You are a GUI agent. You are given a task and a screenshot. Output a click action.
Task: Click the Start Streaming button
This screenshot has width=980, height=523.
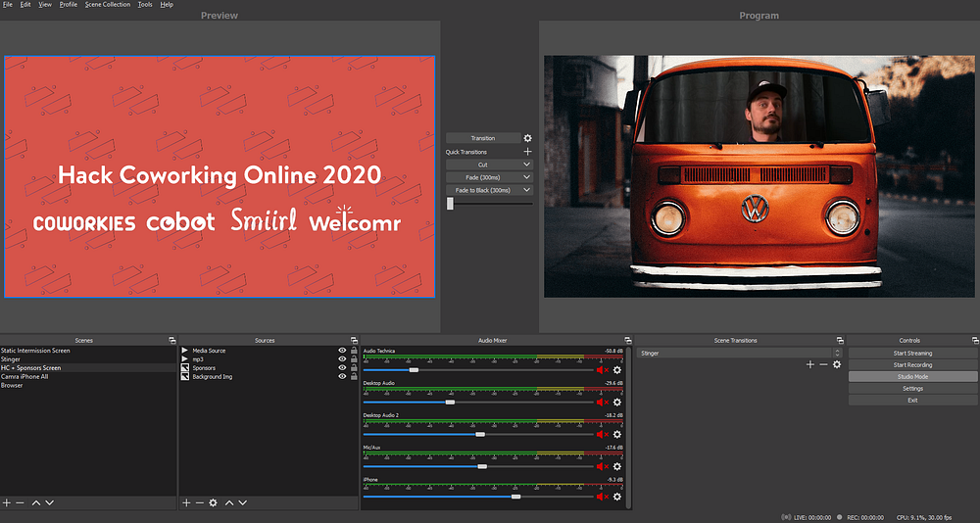coord(912,353)
